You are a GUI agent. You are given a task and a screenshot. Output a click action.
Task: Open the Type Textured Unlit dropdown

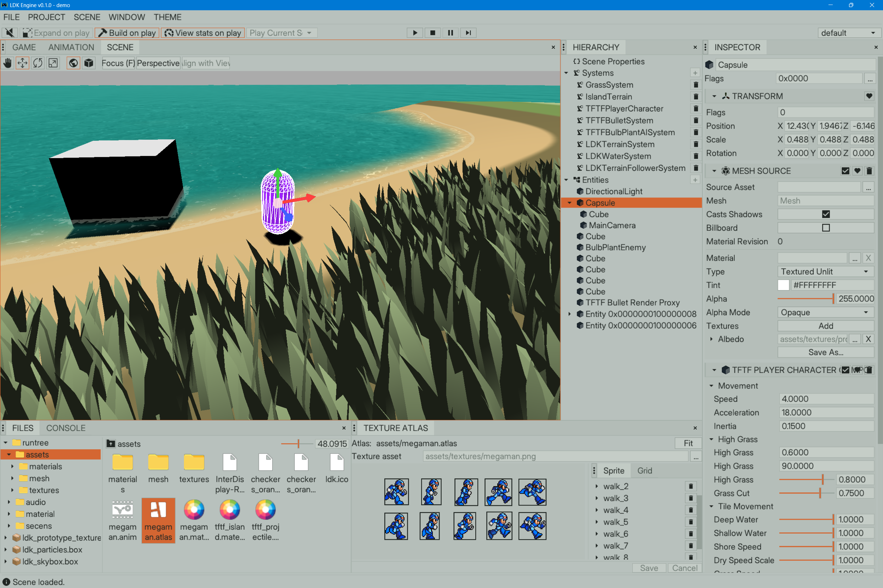(826, 271)
